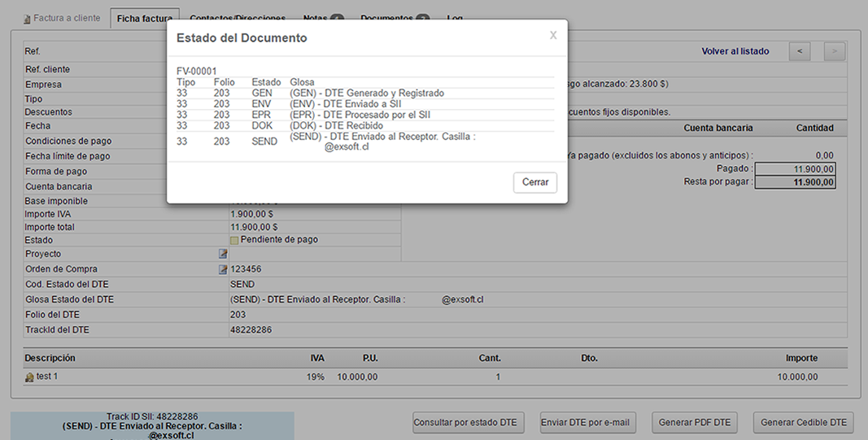The height and width of the screenshot is (440, 868).
Task: Click the edit pencil icon next to Proyecto
Action: pyautogui.click(x=223, y=254)
